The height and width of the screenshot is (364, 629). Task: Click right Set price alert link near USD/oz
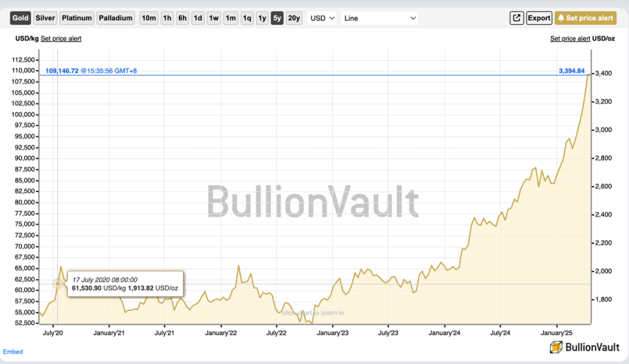point(570,39)
